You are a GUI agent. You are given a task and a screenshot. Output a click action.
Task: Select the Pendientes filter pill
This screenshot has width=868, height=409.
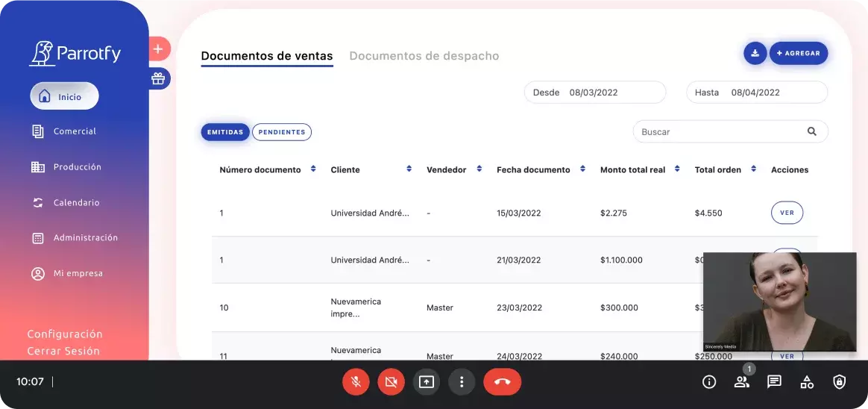click(282, 132)
